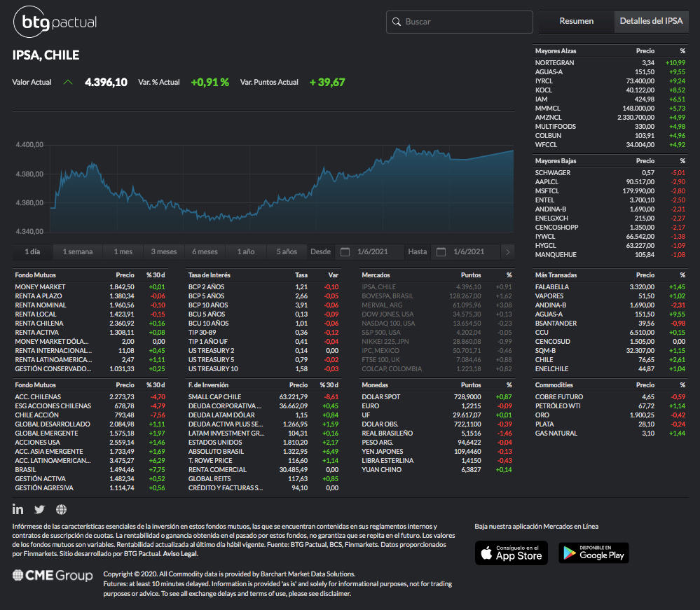Select the 1 semana chart range

pyautogui.click(x=78, y=251)
